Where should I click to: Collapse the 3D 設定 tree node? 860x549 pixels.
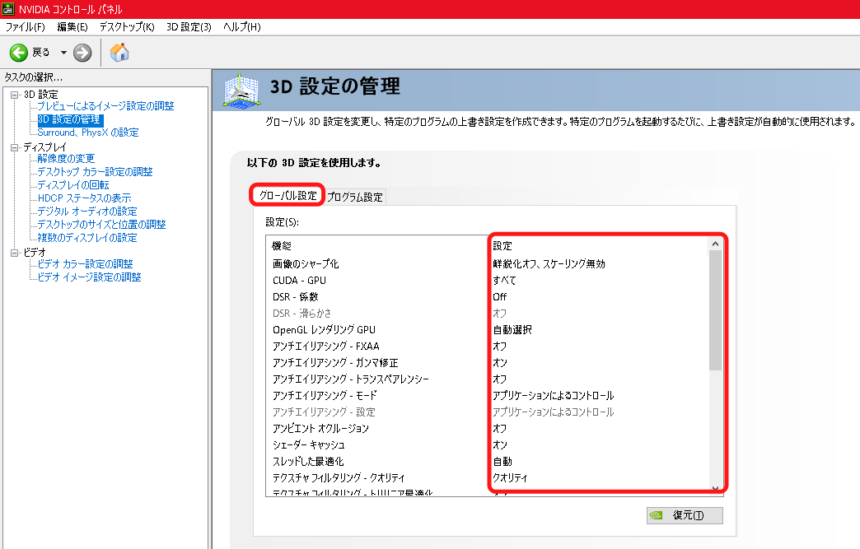coord(14,95)
